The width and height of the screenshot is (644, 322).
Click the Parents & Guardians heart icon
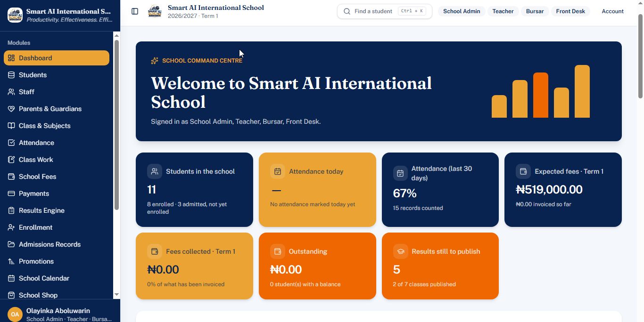[11, 109]
